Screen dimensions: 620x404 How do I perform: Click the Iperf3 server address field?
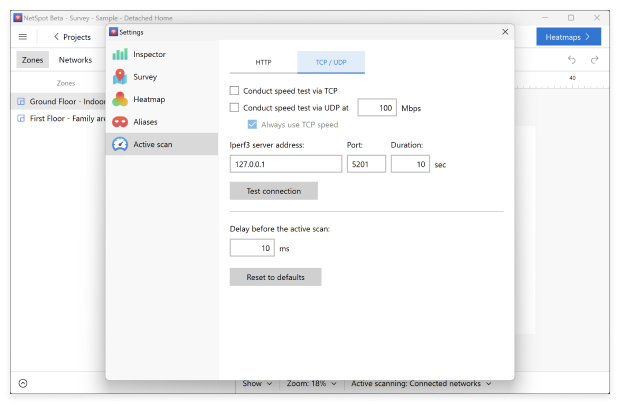pos(286,164)
